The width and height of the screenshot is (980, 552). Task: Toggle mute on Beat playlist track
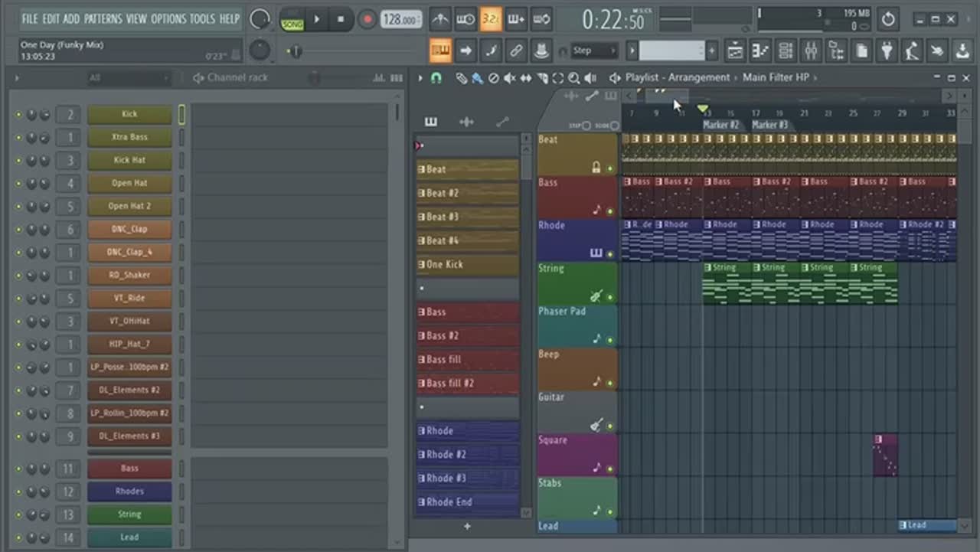pos(610,168)
